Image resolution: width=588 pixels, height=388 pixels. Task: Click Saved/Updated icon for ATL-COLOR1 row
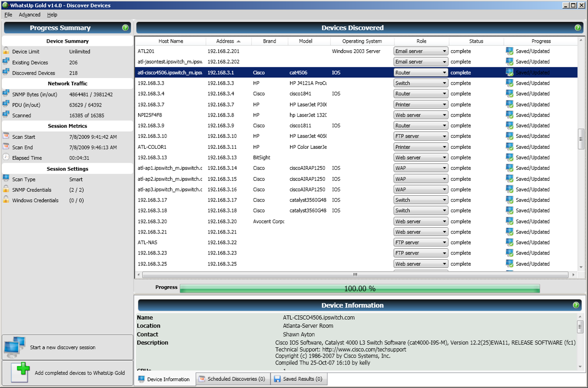pos(510,147)
